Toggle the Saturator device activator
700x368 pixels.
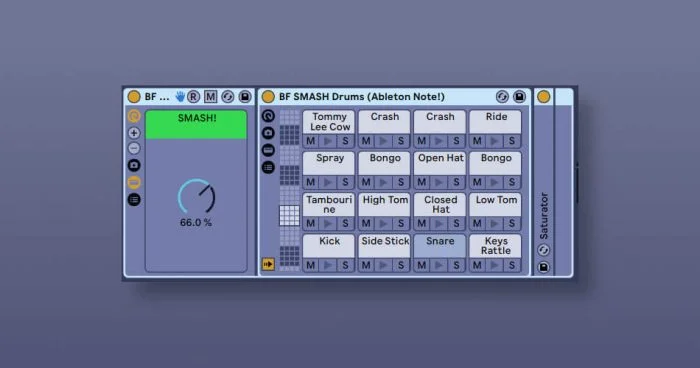543,96
